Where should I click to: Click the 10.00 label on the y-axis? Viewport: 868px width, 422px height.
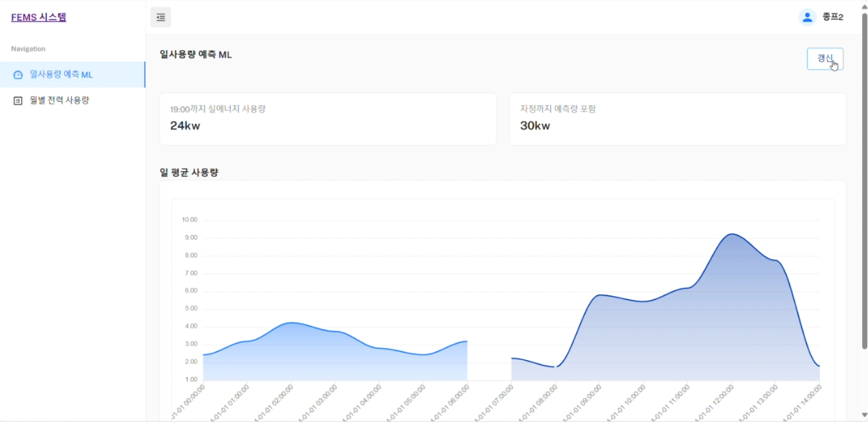[x=189, y=220]
